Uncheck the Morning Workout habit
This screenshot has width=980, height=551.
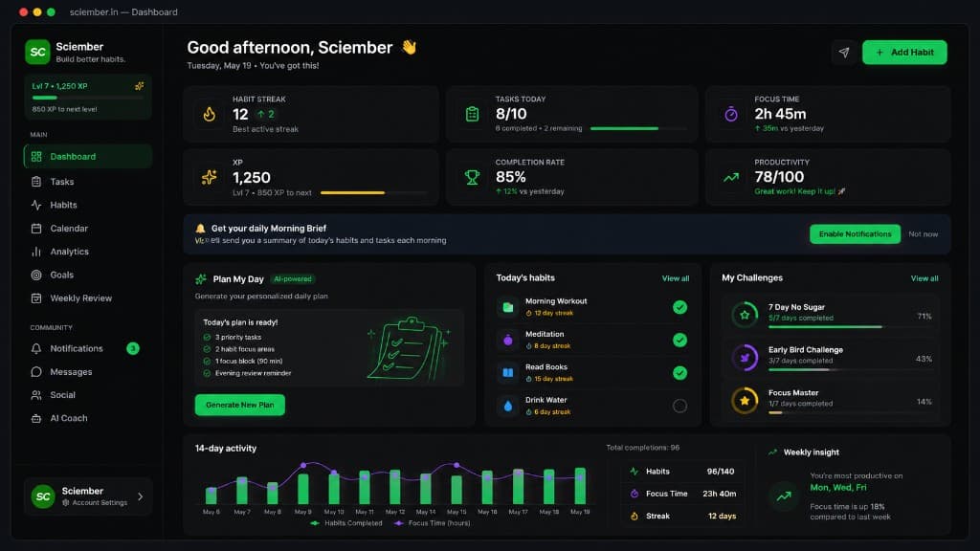pos(679,307)
